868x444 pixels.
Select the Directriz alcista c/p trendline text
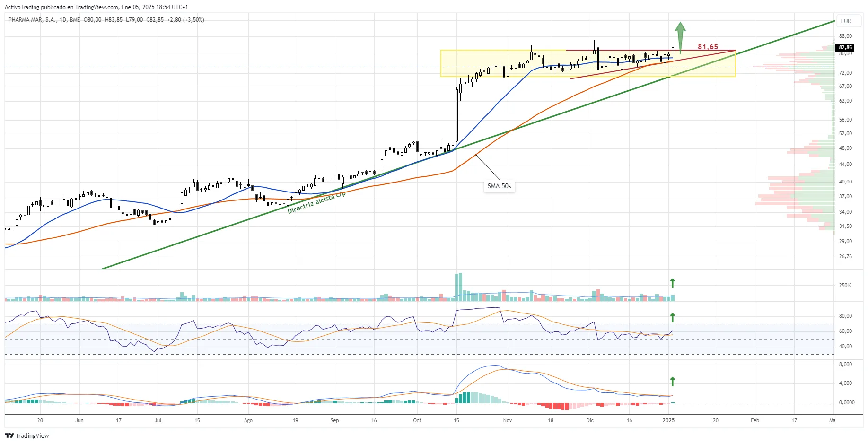pos(316,203)
